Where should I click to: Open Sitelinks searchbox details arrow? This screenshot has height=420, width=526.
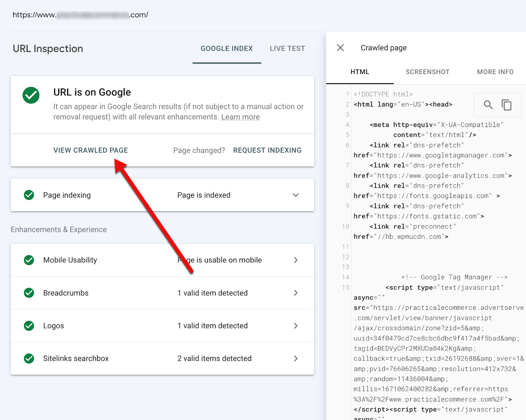pos(296,358)
